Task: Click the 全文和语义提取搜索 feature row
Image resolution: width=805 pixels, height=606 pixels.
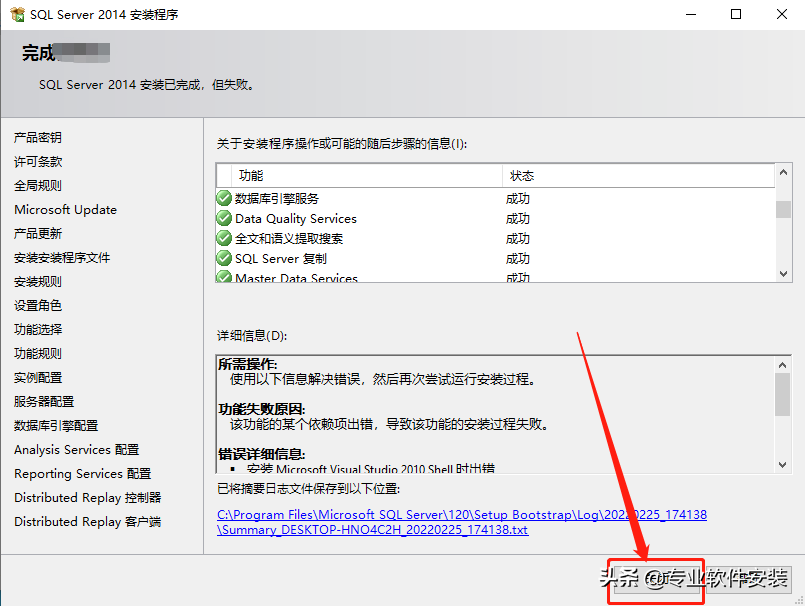Action: [x=495, y=238]
